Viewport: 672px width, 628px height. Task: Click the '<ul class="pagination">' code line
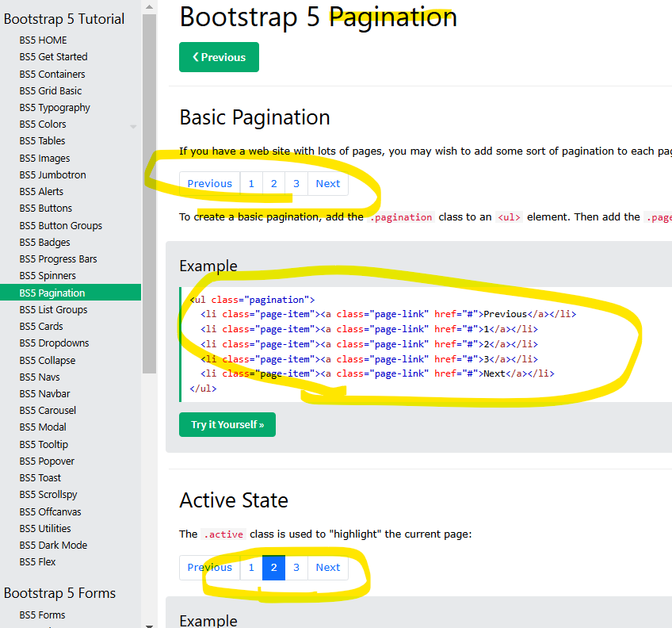253,300
